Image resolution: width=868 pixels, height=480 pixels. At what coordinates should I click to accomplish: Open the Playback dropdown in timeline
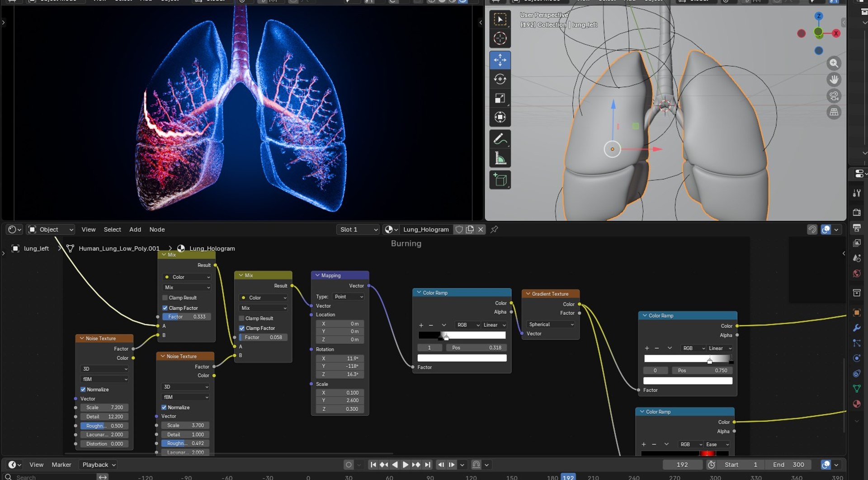pyautogui.click(x=98, y=465)
